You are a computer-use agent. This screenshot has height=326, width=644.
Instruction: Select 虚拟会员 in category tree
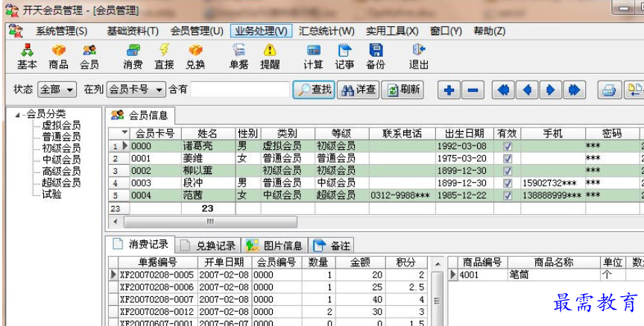[61, 125]
